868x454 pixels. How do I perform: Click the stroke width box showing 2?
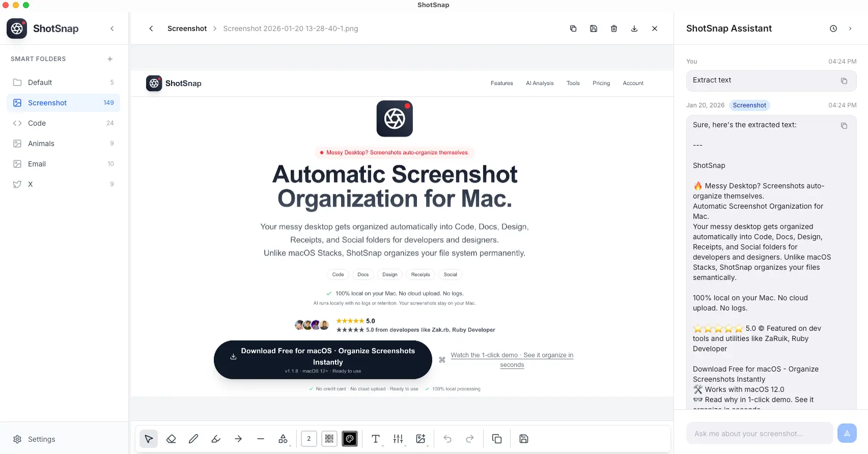pyautogui.click(x=309, y=439)
